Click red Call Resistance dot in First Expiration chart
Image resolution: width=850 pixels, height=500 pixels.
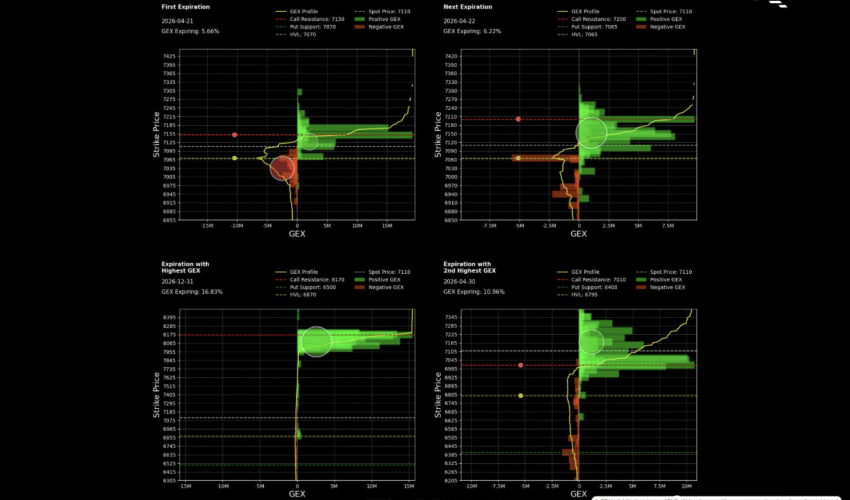pos(235,134)
